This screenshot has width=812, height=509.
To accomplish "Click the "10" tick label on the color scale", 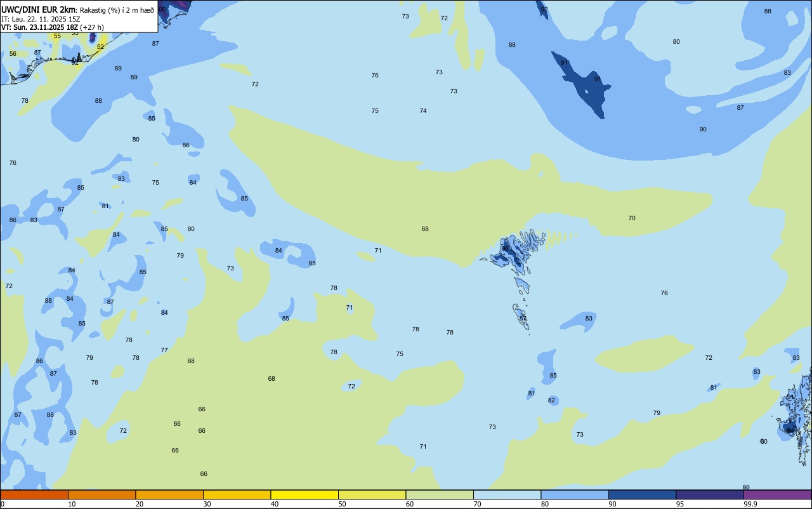I will pyautogui.click(x=72, y=504).
